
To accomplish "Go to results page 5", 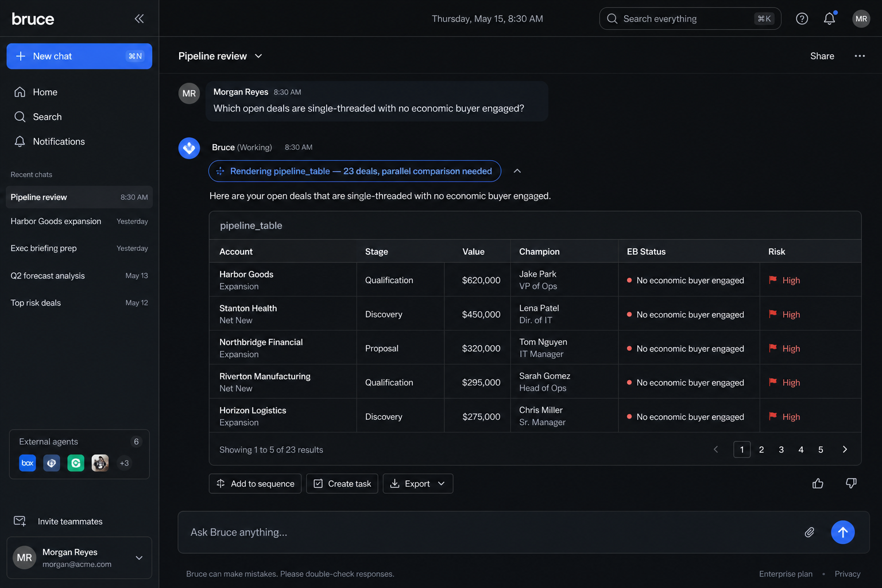I will 821,450.
